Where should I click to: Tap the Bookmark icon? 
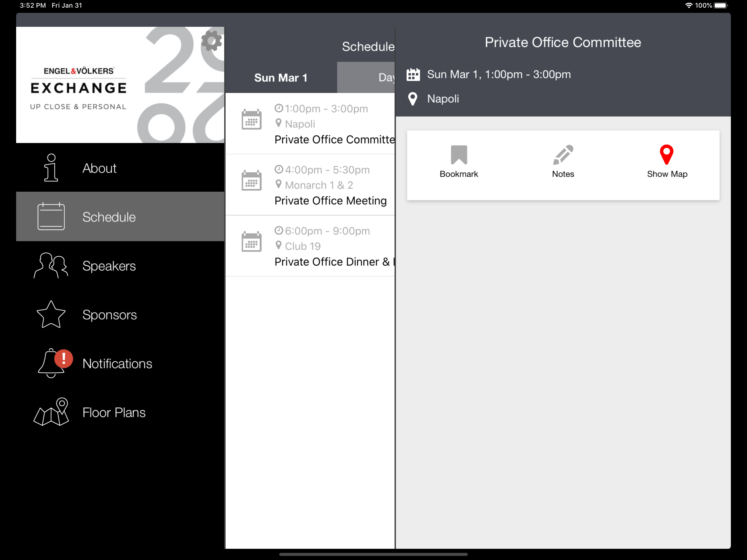point(459,155)
